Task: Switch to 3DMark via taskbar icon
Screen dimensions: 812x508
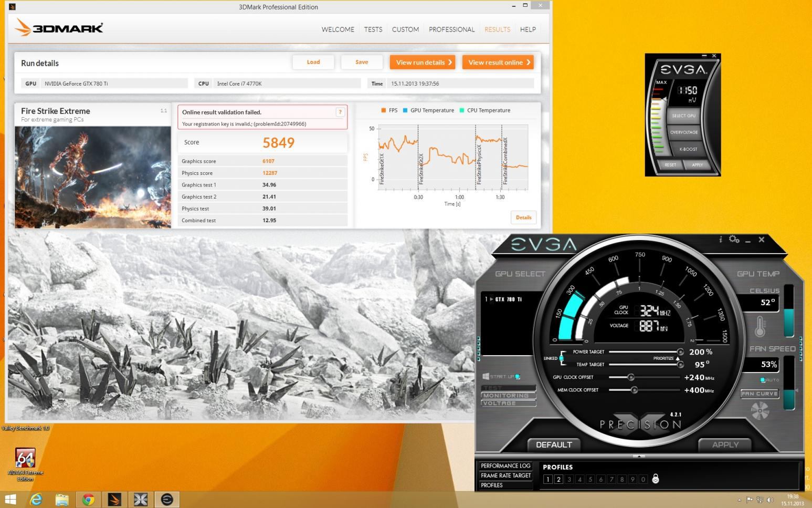Action: pos(114,499)
